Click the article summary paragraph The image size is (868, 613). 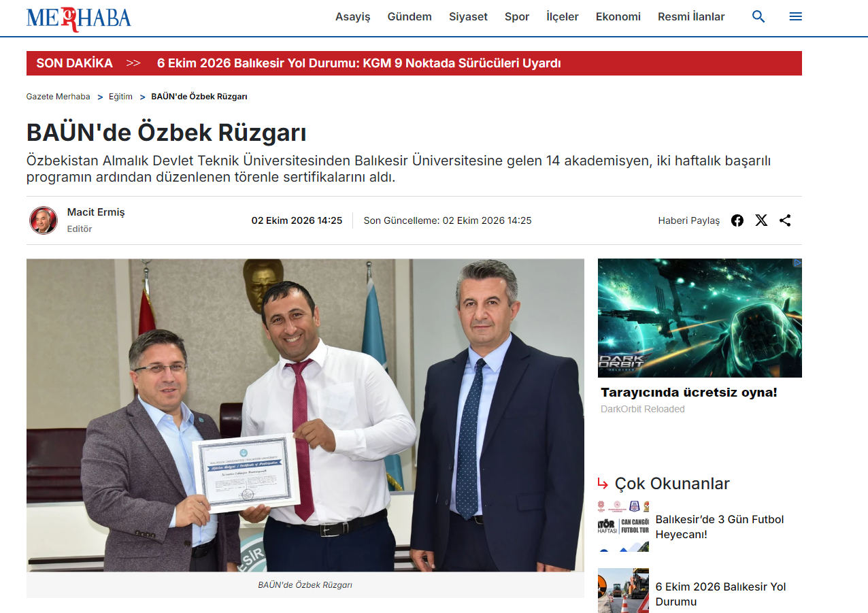399,169
